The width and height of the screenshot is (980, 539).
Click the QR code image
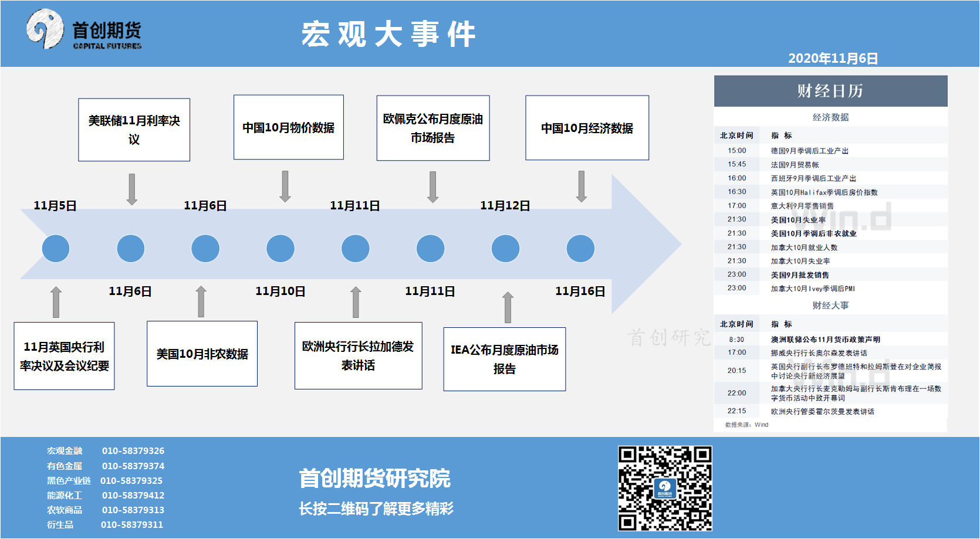[665, 488]
